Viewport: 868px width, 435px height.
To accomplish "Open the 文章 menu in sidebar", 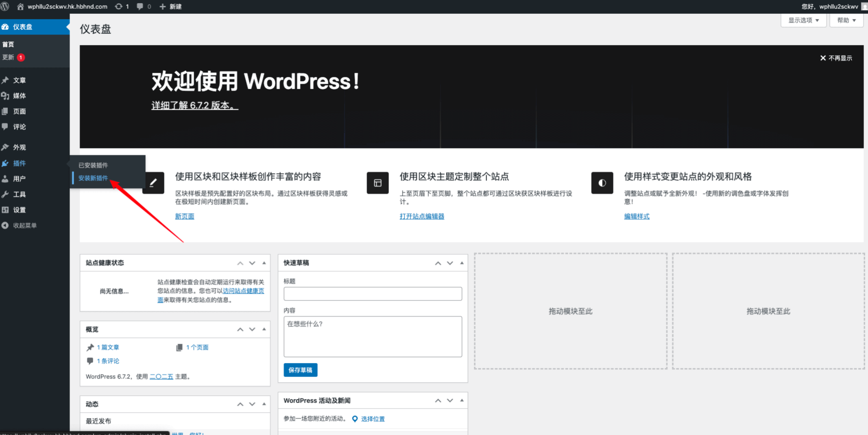I will 19,80.
